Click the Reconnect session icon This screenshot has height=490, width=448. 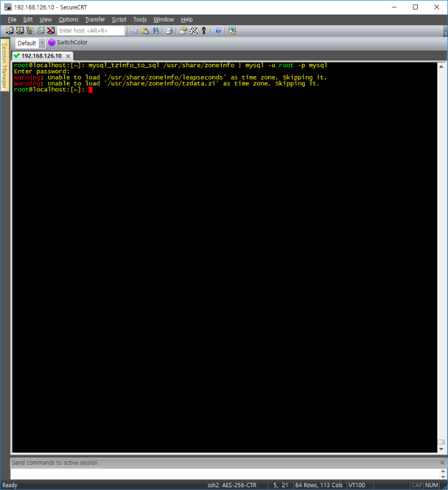[40, 31]
